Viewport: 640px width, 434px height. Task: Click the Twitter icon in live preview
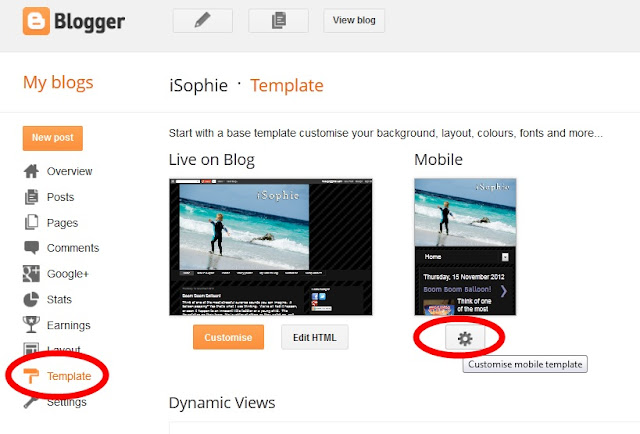(322, 296)
